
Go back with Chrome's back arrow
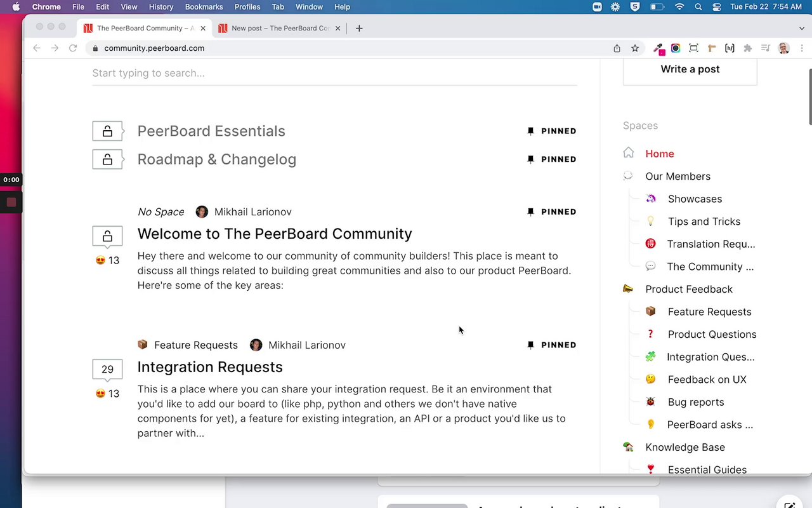pyautogui.click(x=37, y=48)
